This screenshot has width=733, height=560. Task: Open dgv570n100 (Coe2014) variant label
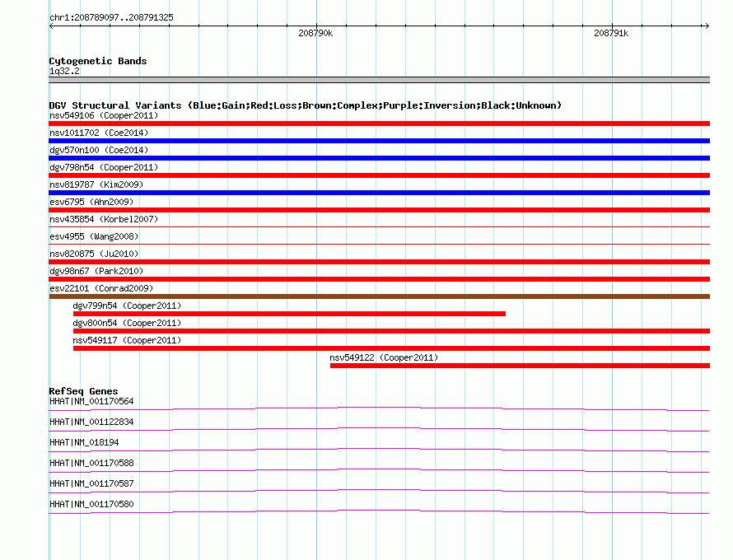(99, 150)
